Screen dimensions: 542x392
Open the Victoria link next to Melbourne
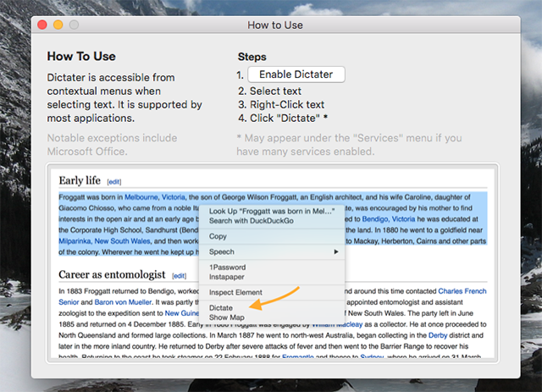click(x=173, y=197)
